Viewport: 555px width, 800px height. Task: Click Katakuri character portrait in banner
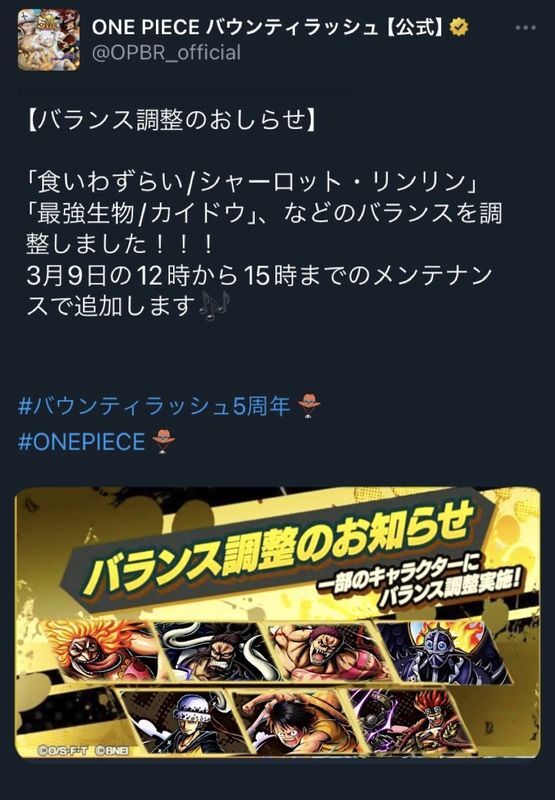pyautogui.click(x=326, y=652)
